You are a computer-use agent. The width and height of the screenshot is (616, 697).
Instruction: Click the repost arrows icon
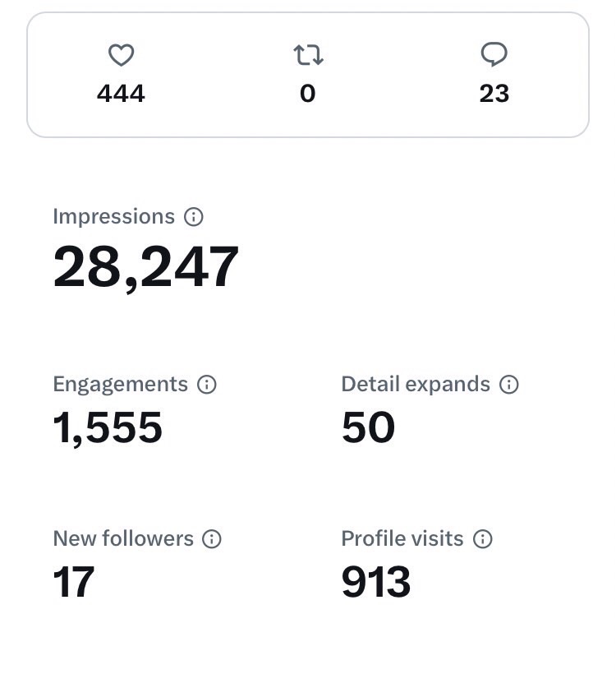(308, 55)
